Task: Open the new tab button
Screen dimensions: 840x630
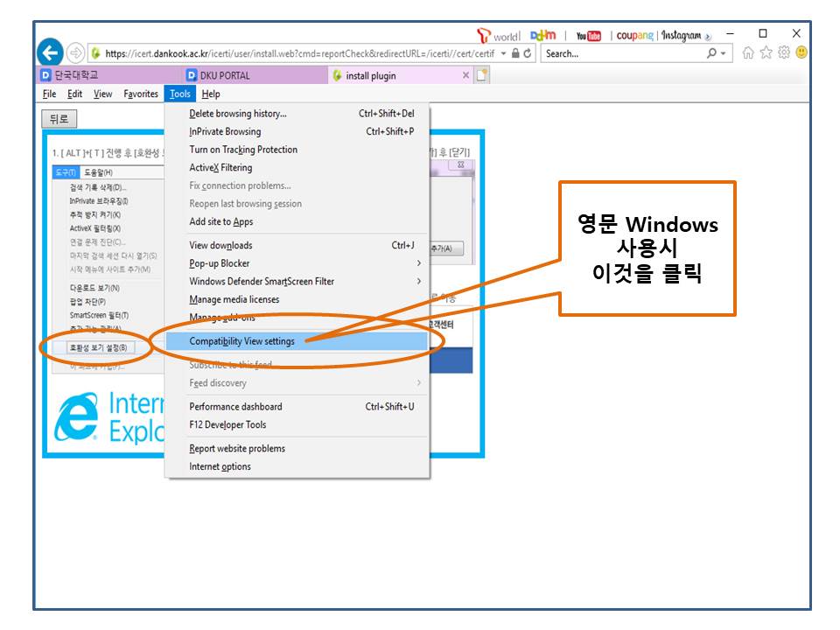Action: pos(482,75)
